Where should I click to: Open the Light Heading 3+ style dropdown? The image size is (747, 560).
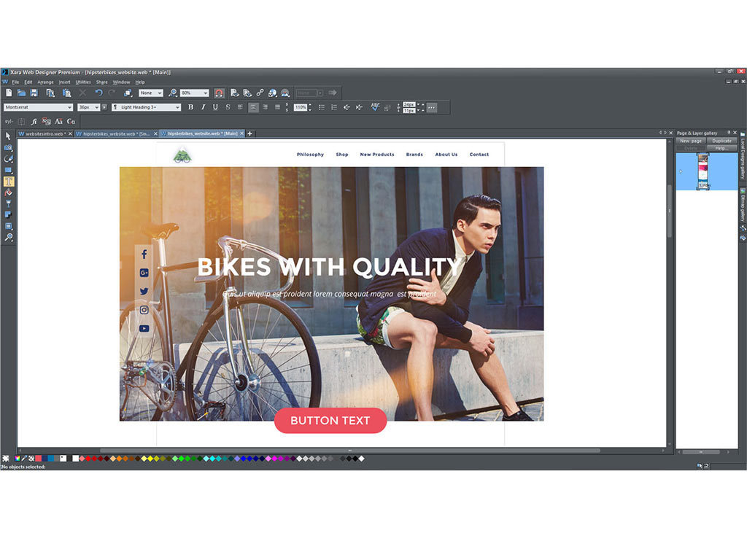pos(146,108)
